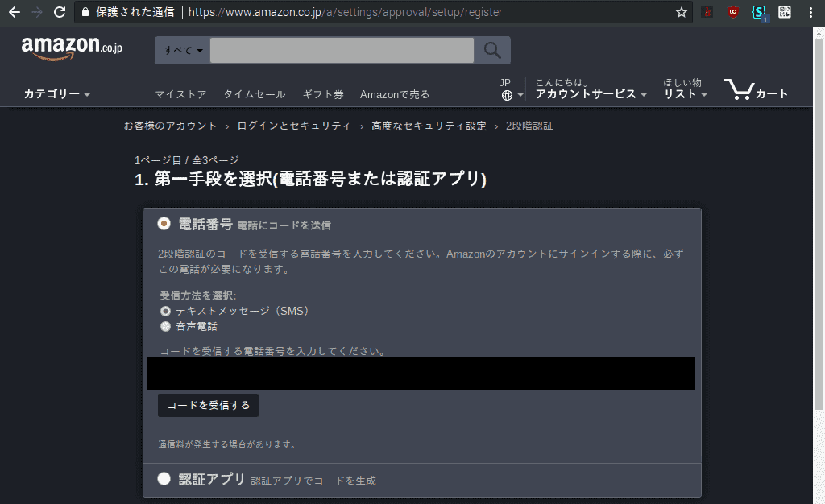825x504 pixels.
Task: Open Chrome three-dot menu
Action: [810, 12]
